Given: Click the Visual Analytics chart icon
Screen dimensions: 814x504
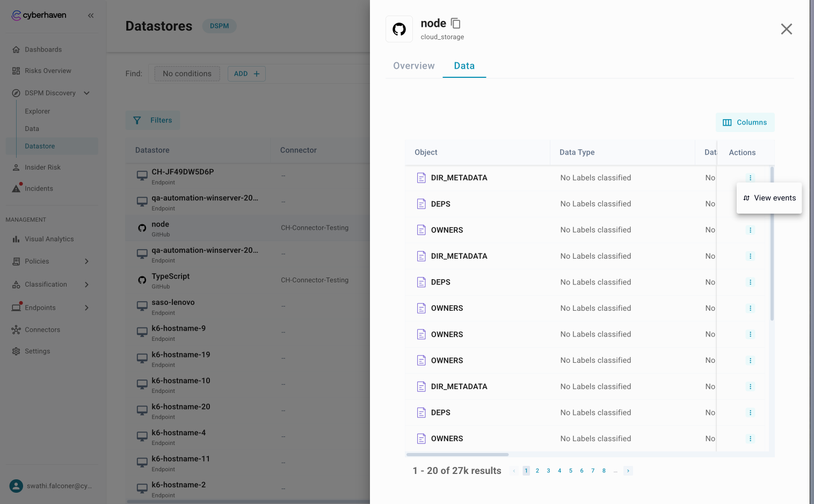Looking at the screenshot, I should 16,239.
